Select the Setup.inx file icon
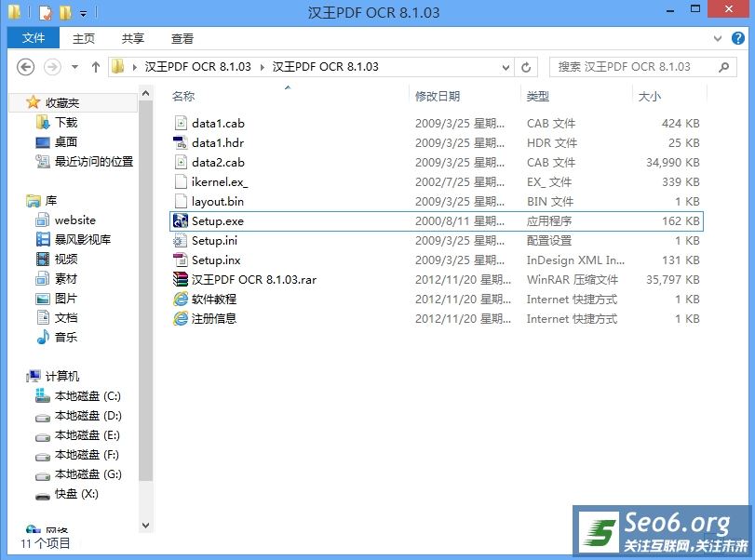The width and height of the screenshot is (755, 560). point(181,260)
